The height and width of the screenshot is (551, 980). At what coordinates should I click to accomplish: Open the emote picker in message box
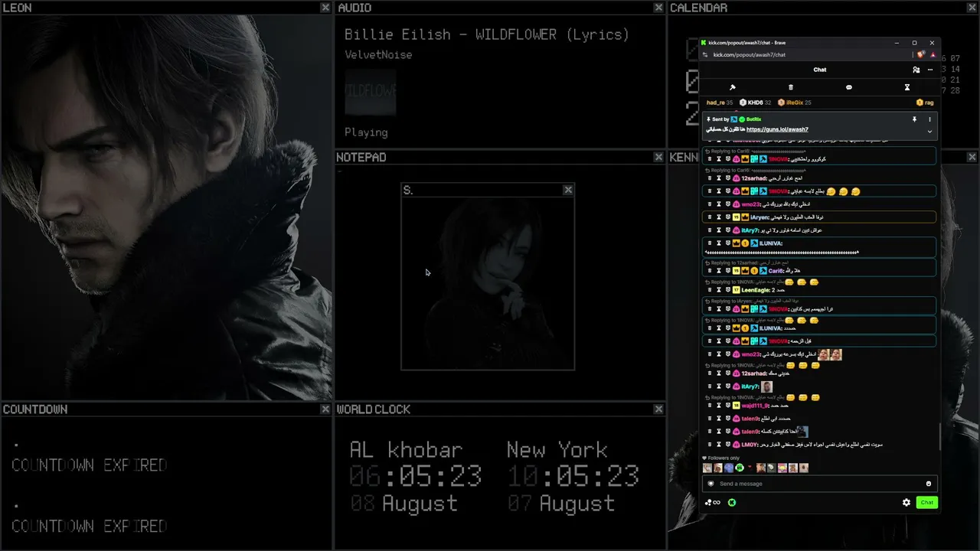point(929,484)
